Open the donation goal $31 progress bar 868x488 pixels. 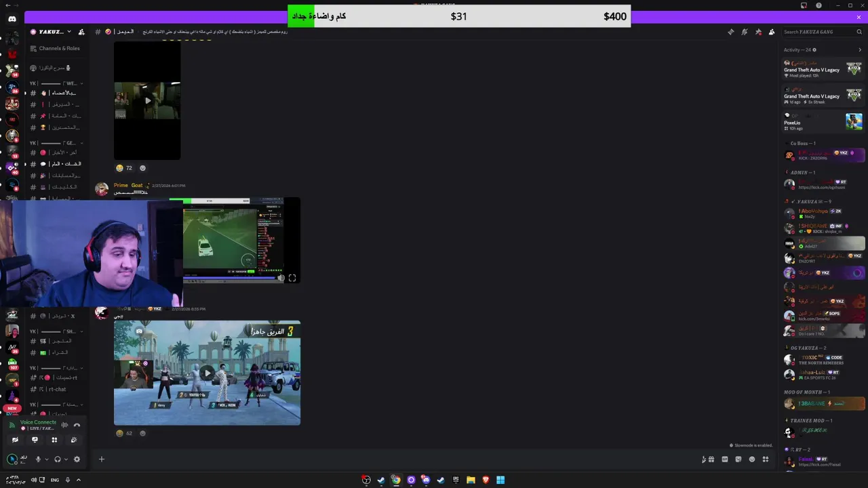click(x=459, y=16)
